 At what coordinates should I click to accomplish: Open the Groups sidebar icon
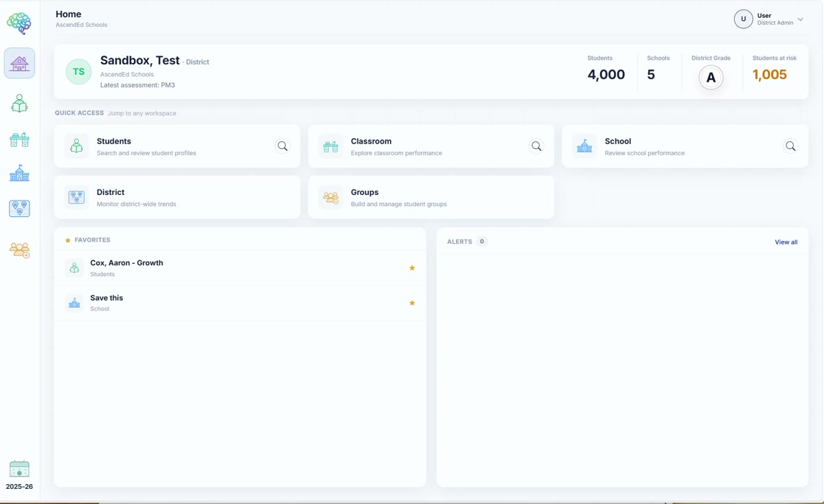tap(19, 250)
